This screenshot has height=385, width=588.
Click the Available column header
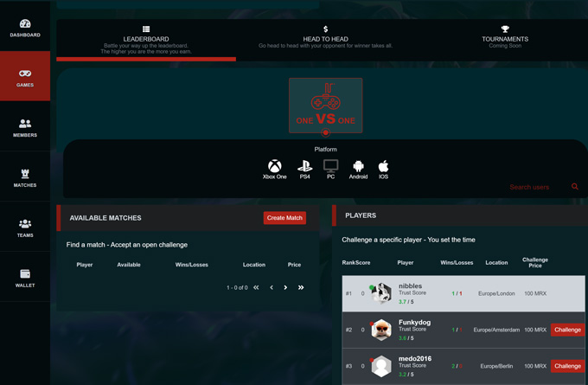129,265
